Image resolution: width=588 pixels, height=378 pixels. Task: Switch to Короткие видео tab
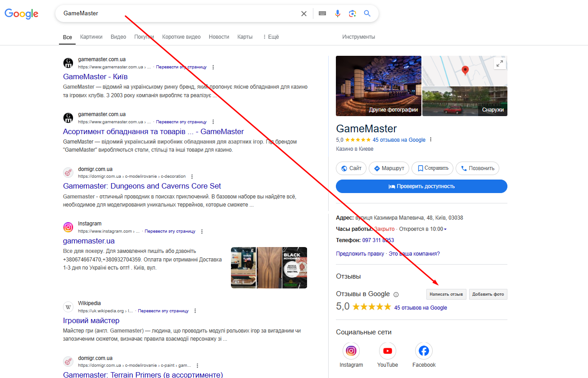(181, 37)
